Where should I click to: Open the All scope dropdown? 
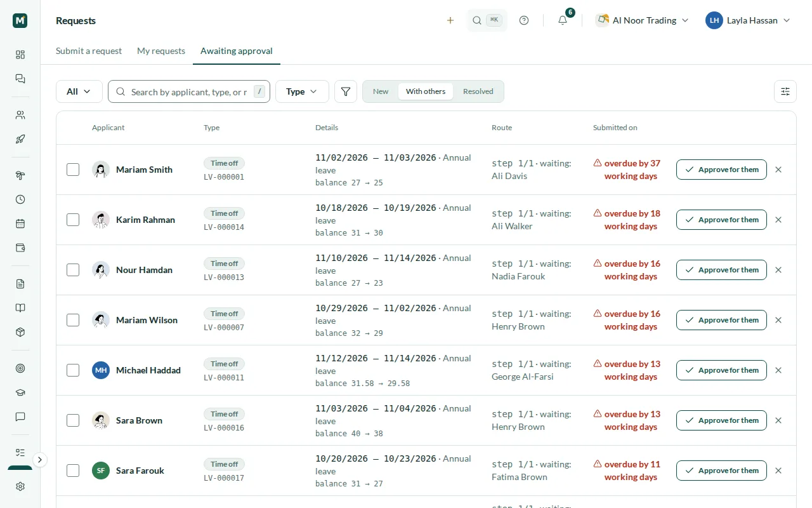click(79, 91)
